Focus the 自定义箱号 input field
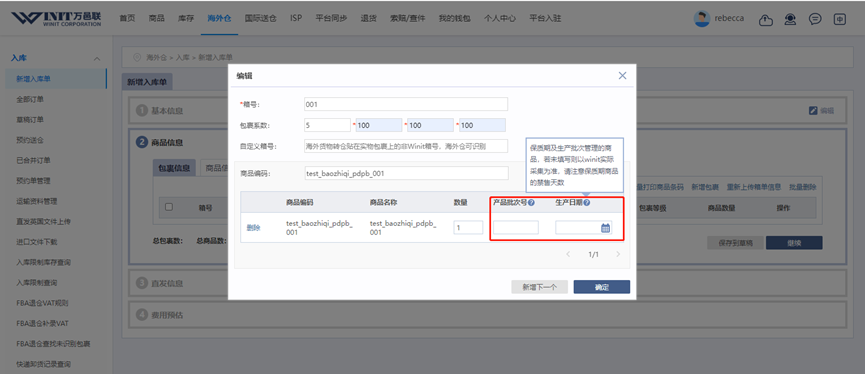 pos(405,146)
